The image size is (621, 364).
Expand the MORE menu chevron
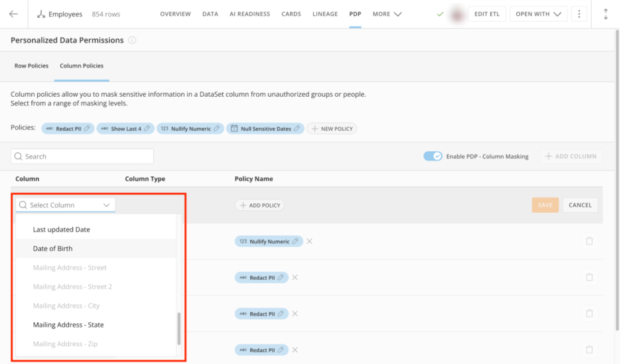(x=398, y=14)
